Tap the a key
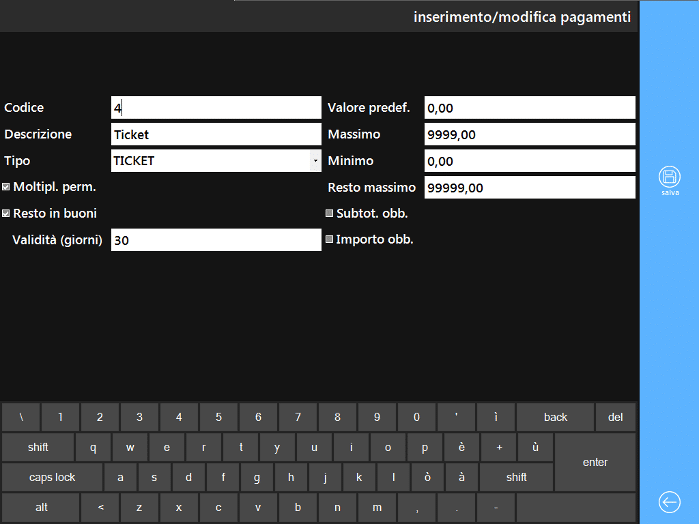 click(x=121, y=477)
